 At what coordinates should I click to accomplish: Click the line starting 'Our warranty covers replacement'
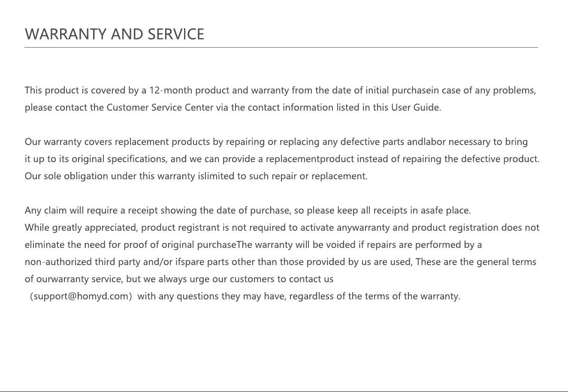point(276,142)
